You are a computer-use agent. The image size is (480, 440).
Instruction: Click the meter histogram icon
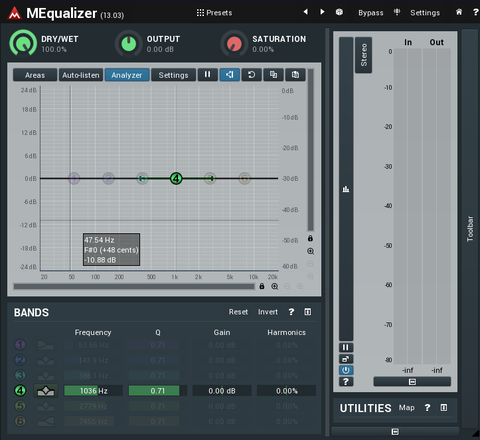tap(346, 189)
